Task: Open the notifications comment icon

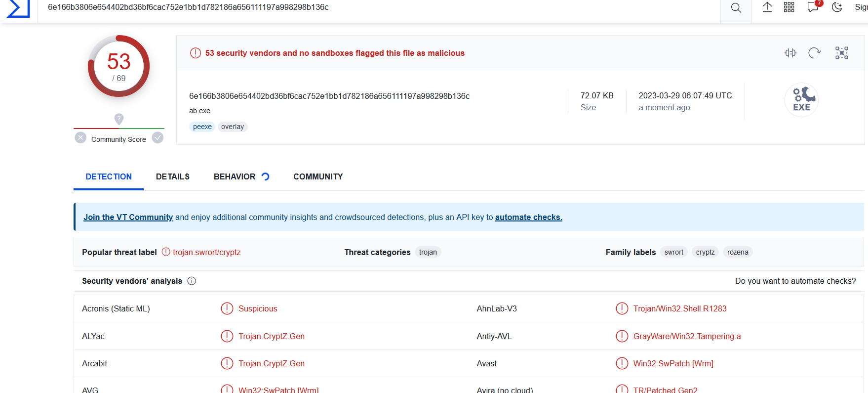Action: 813,7
